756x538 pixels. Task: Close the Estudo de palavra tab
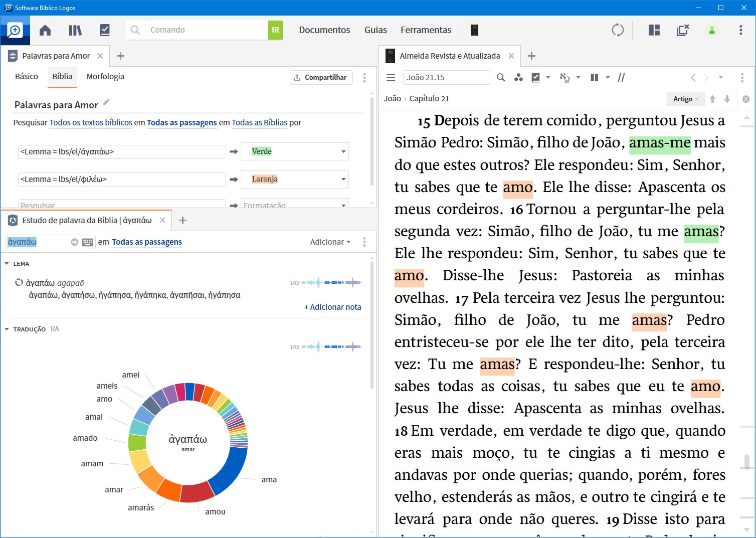[x=162, y=220]
